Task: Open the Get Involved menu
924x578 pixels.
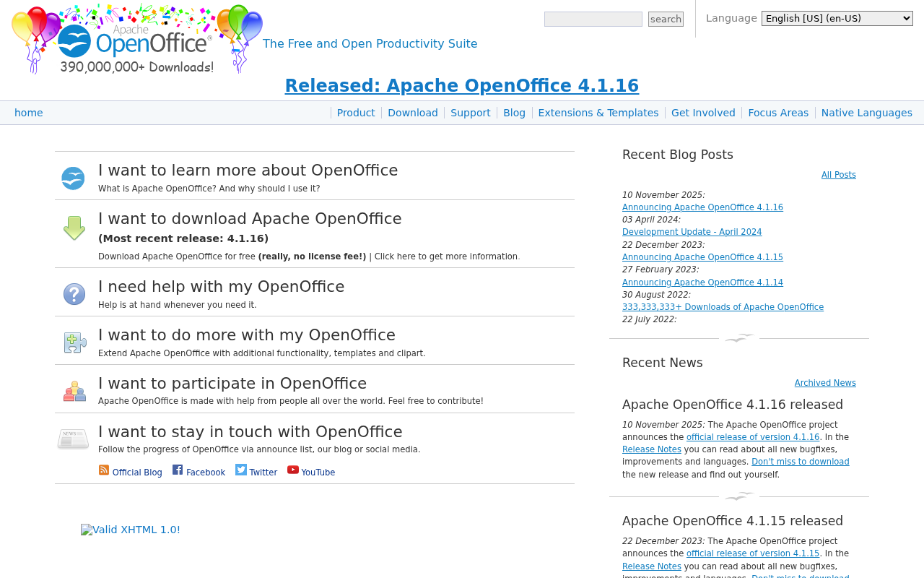Action: pyautogui.click(x=703, y=113)
